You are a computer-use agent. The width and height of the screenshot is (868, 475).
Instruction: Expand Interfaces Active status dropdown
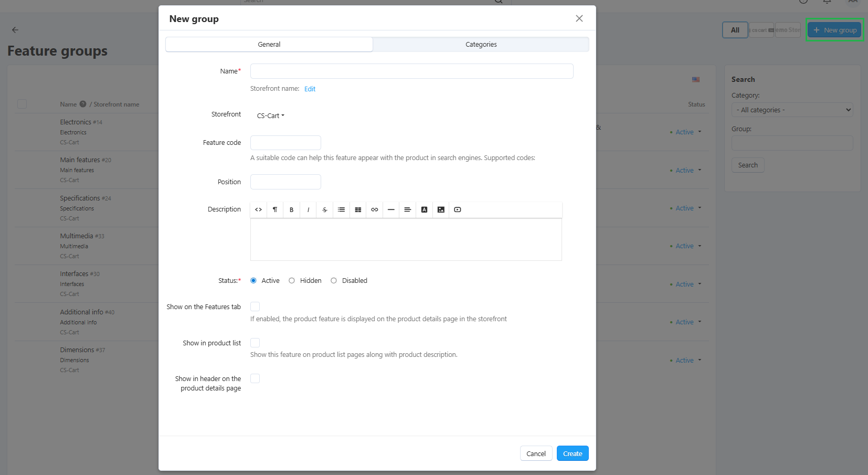687,284
